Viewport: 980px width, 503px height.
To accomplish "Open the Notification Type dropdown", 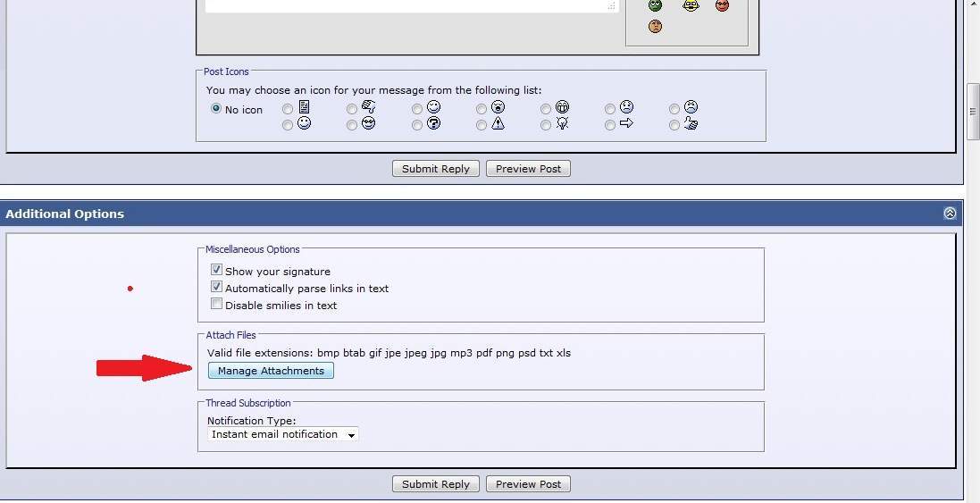I will (283, 434).
